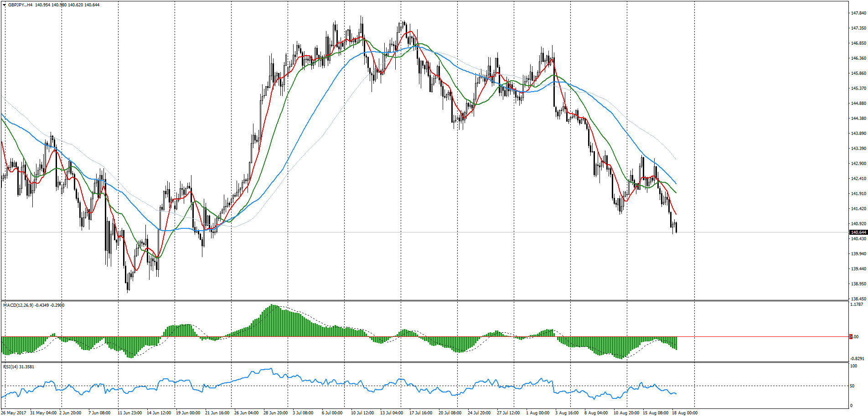Click the MACD scale -0.8291 minimum label
868x418 pixels.
857,359
